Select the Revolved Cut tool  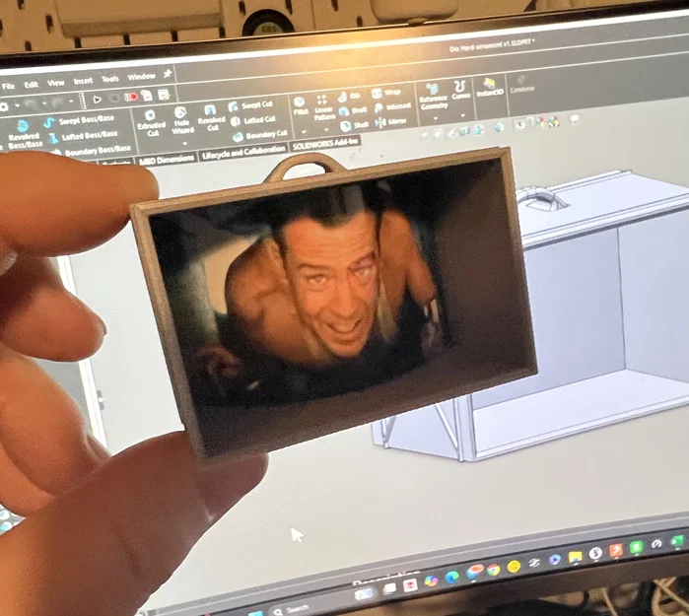point(211,117)
